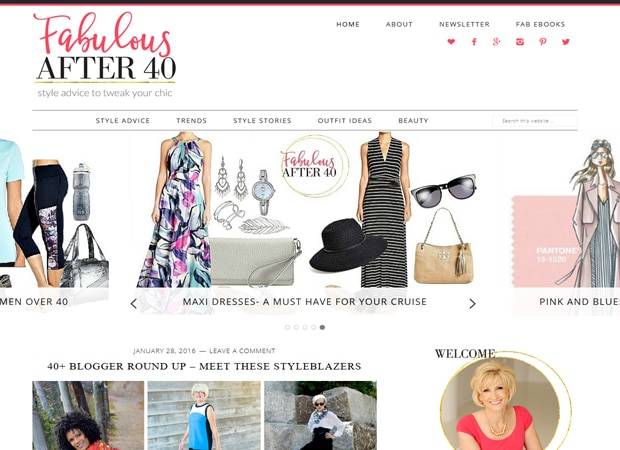Go to the previous slide with the left arrow
The width and height of the screenshot is (620, 450).
tap(134, 304)
